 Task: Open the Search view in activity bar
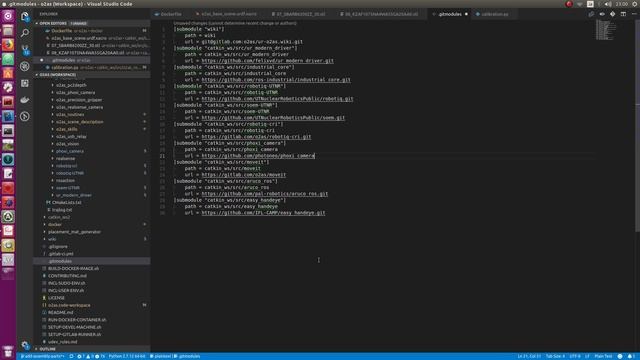tap(25, 33)
